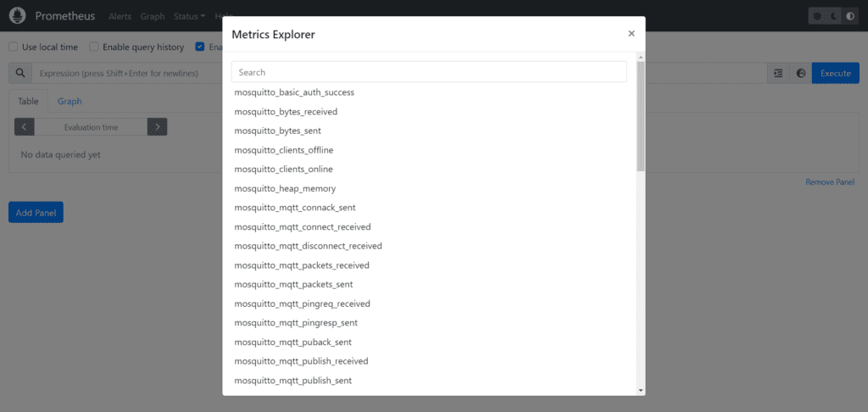Select mosquitto_mqtt_pingreq_received metric
Viewport: 868px width, 412px height.
tap(303, 303)
